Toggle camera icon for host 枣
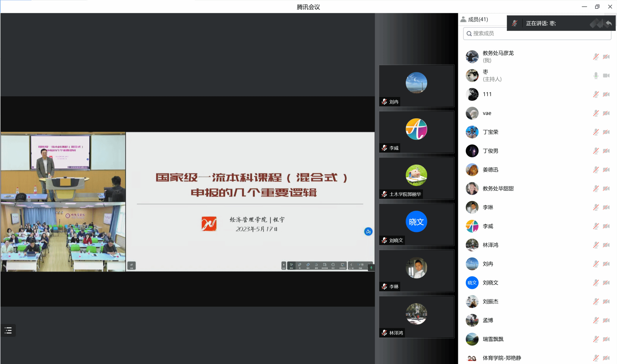Screen dimensions: 617x364 point(606,76)
